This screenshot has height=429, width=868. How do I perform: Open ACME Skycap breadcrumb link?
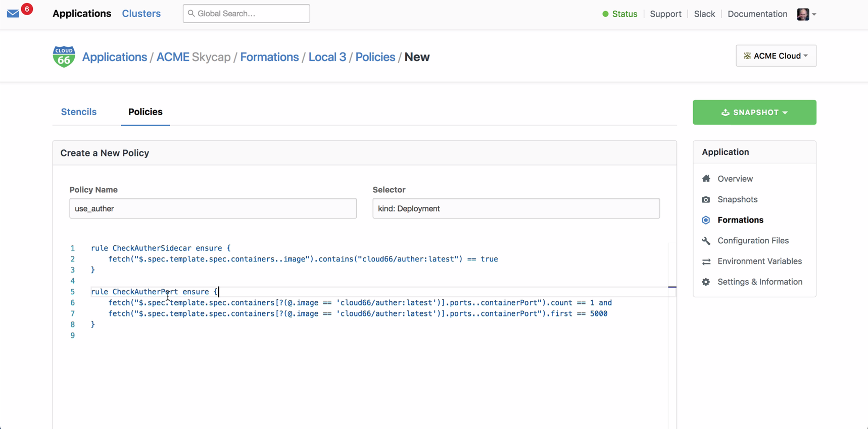click(194, 57)
